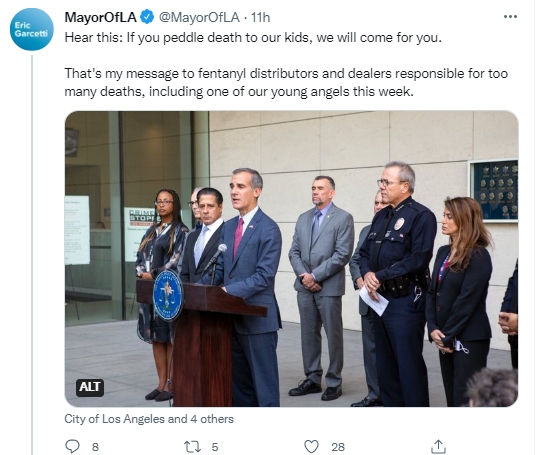
Task: Like the tweet with heart icon
Action: click(x=311, y=447)
